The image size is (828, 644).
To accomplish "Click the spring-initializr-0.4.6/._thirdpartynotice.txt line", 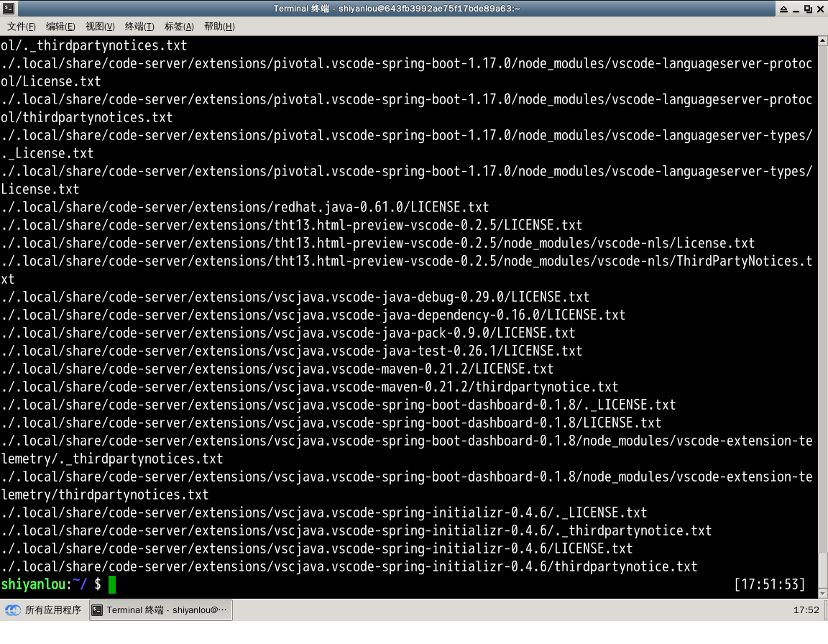I will tap(356, 530).
